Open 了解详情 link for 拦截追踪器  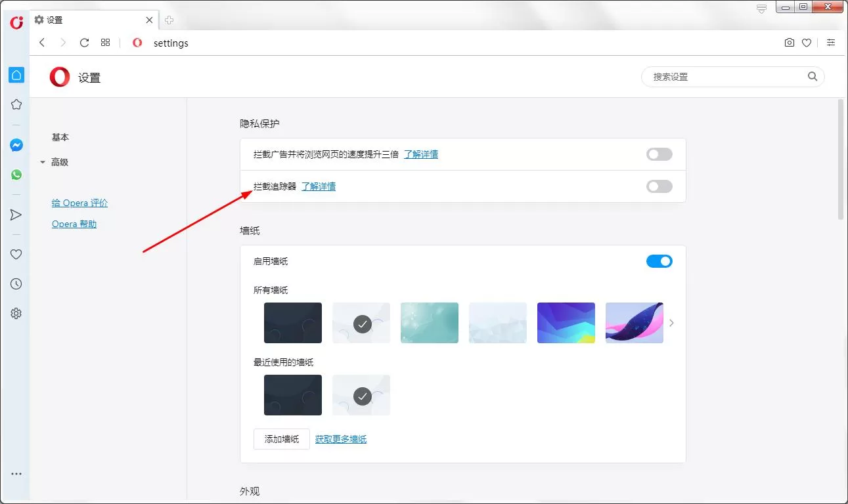[x=319, y=186]
